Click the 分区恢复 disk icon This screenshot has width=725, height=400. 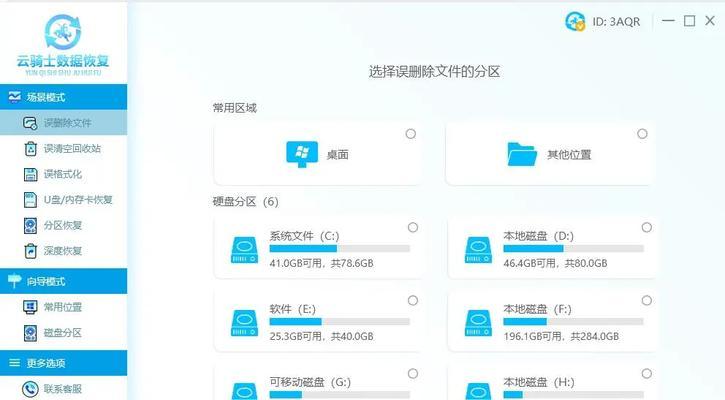30,226
